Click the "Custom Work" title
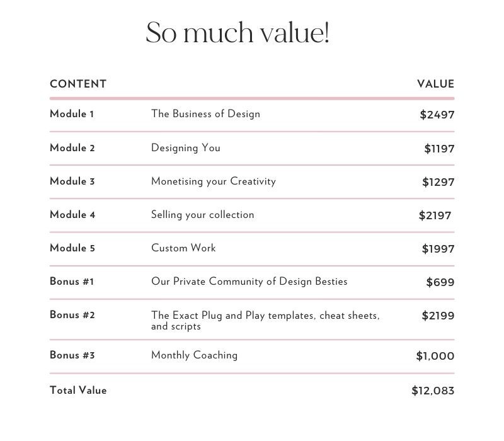Screen dimensions: 504x441 click(x=183, y=248)
